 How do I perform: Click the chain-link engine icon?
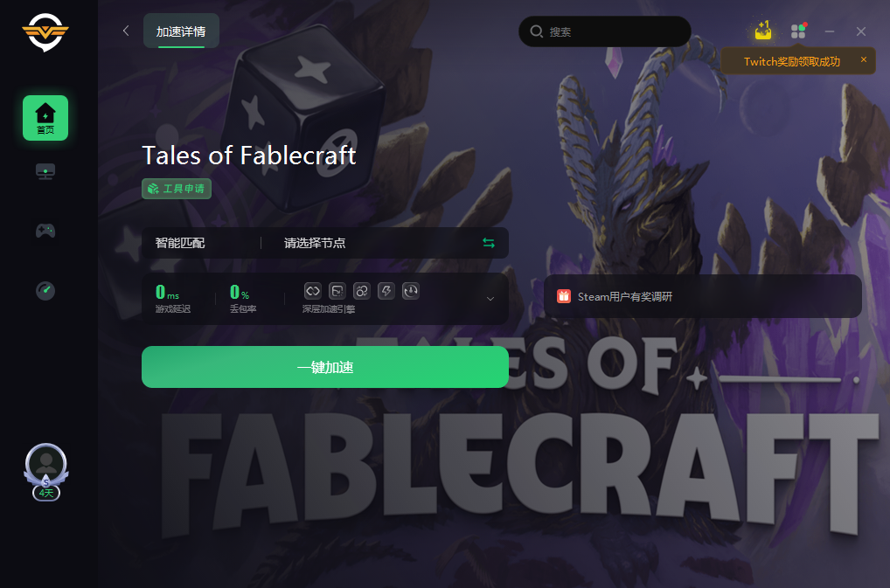click(313, 291)
